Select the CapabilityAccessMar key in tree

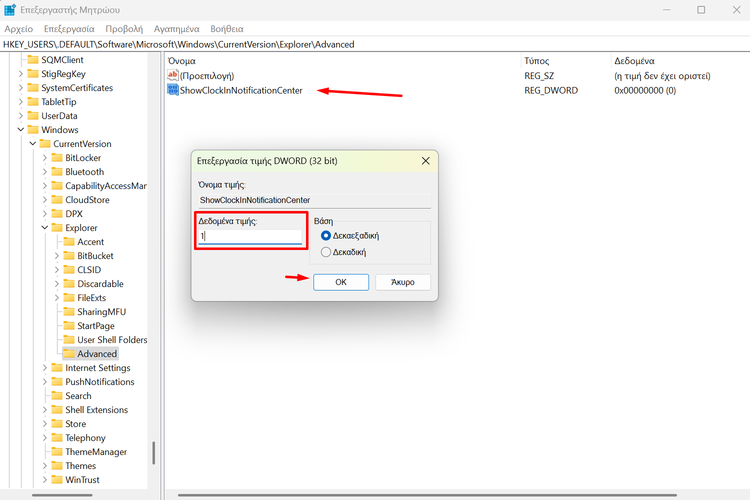[x=106, y=186]
